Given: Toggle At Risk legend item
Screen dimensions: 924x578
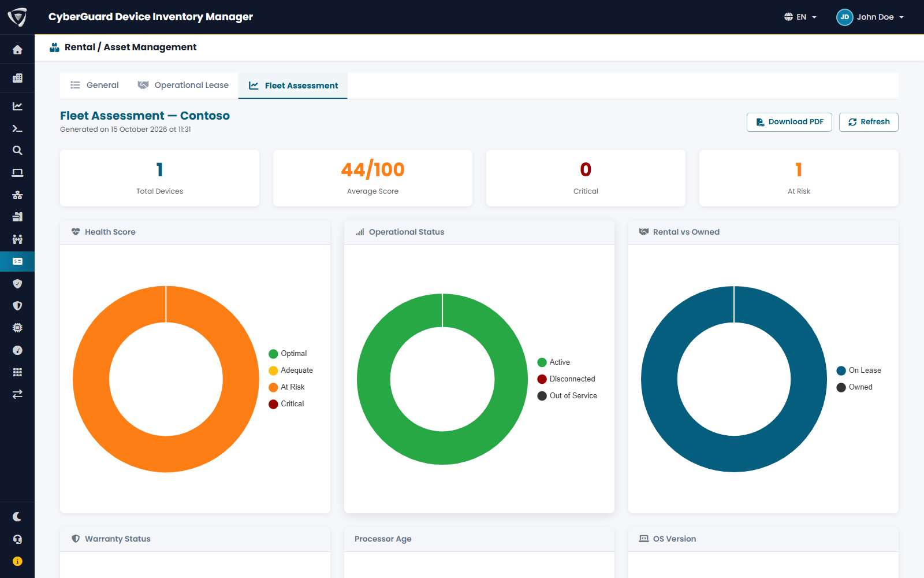Looking at the screenshot, I should [x=286, y=387].
